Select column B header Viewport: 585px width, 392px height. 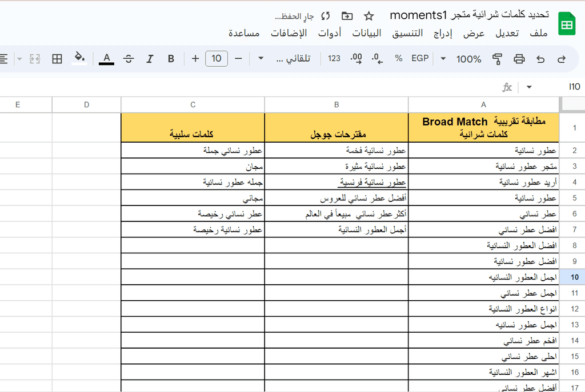click(336, 105)
